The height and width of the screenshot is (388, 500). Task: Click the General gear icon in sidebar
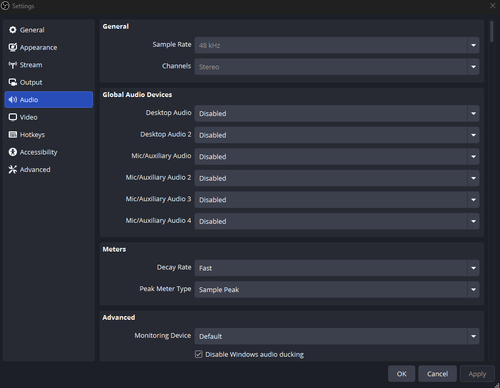coord(13,30)
